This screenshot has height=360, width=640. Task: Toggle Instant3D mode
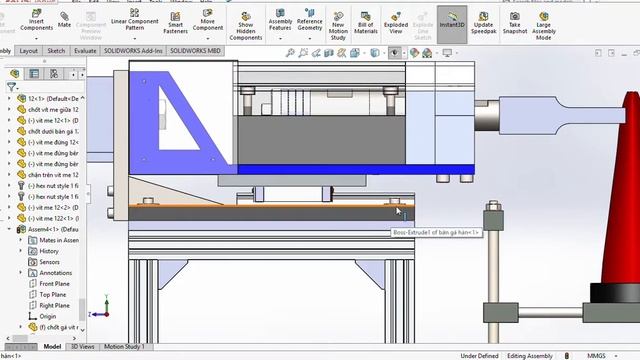452,24
